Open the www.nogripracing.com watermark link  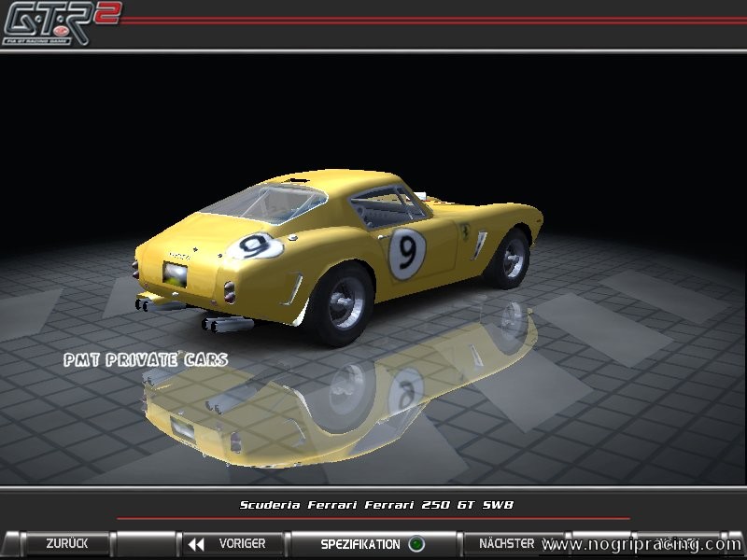pyautogui.click(x=642, y=545)
